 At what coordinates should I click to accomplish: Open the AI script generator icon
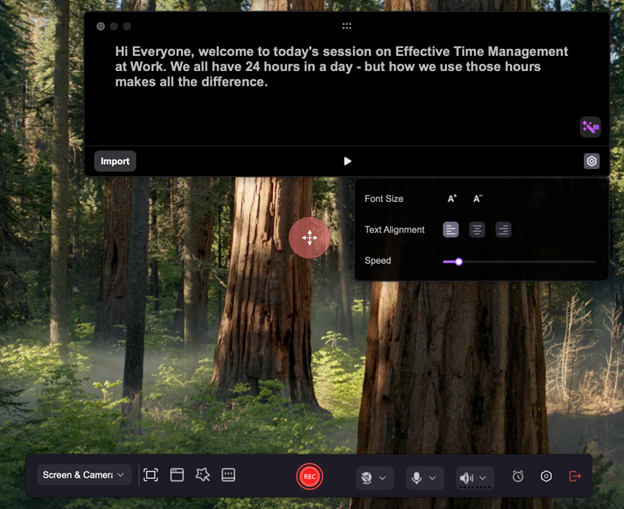pos(590,127)
